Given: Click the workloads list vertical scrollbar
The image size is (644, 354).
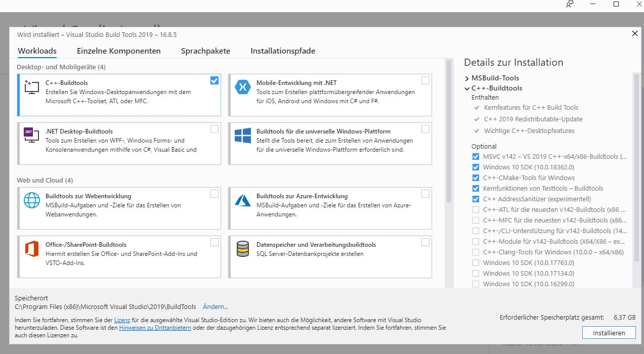Looking at the screenshot, I should (x=448, y=131).
